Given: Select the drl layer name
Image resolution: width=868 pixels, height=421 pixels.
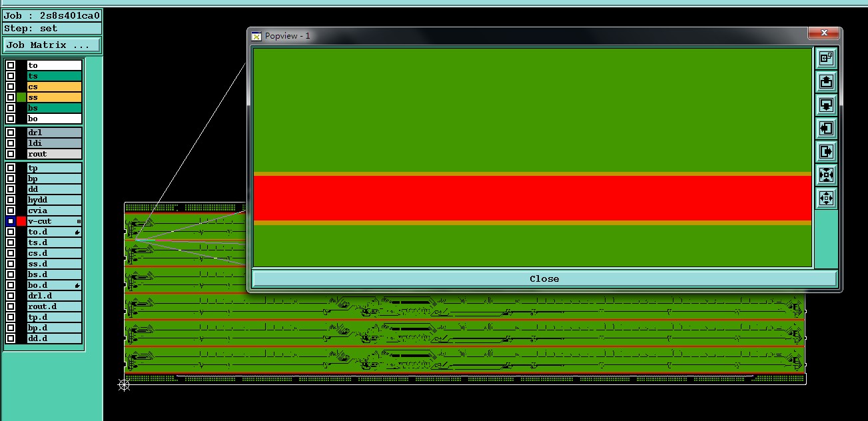Looking at the screenshot, I should pos(55,133).
